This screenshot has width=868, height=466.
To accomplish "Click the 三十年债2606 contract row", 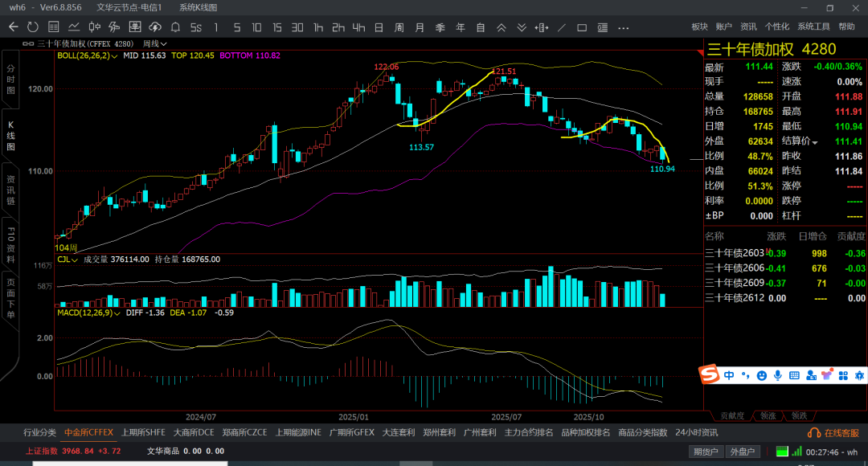I will (x=785, y=268).
